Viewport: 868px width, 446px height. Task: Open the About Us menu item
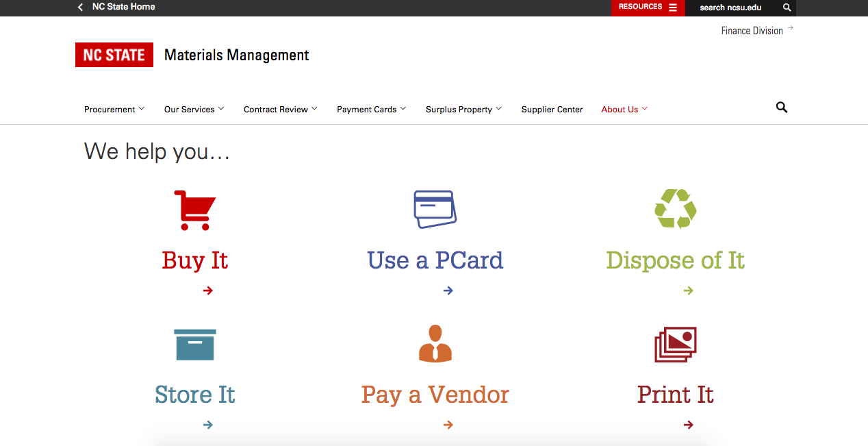pos(620,109)
